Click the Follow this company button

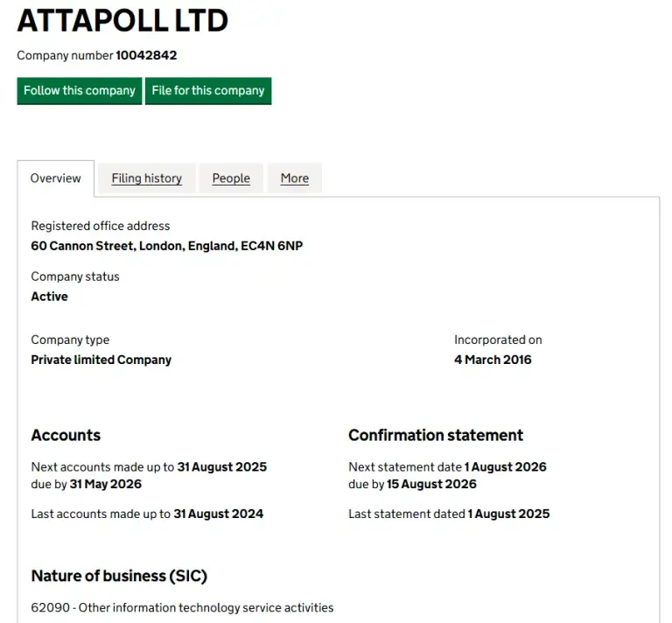(x=80, y=91)
